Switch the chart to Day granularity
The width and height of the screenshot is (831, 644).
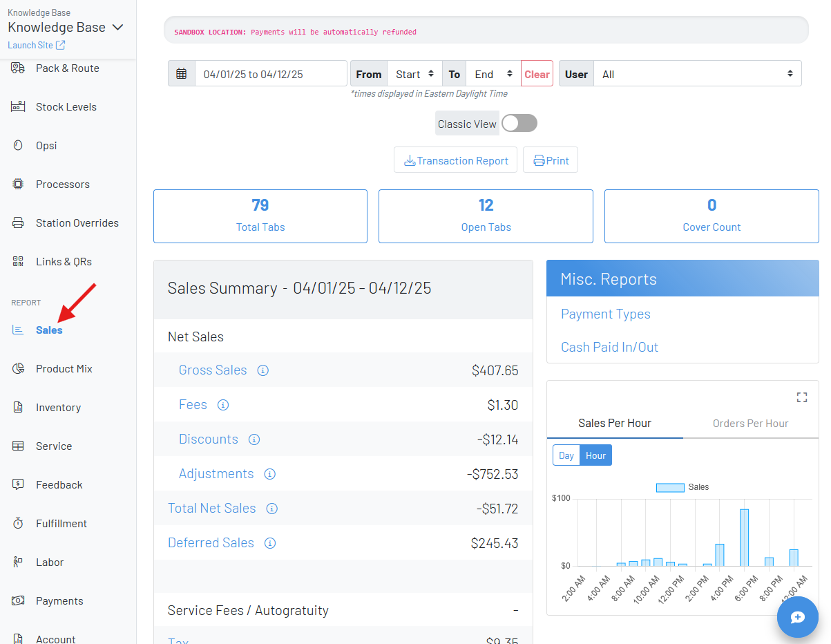click(566, 455)
